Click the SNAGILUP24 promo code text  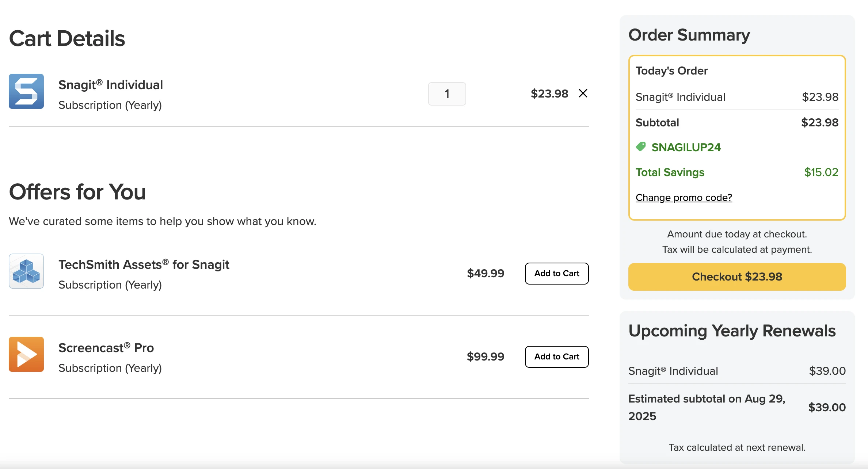tap(686, 147)
